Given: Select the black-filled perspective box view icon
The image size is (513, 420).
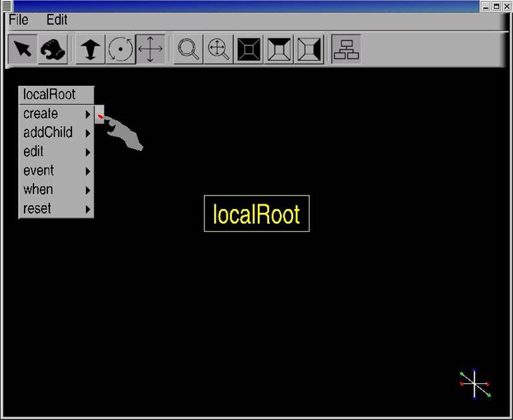Looking at the screenshot, I should 248,49.
